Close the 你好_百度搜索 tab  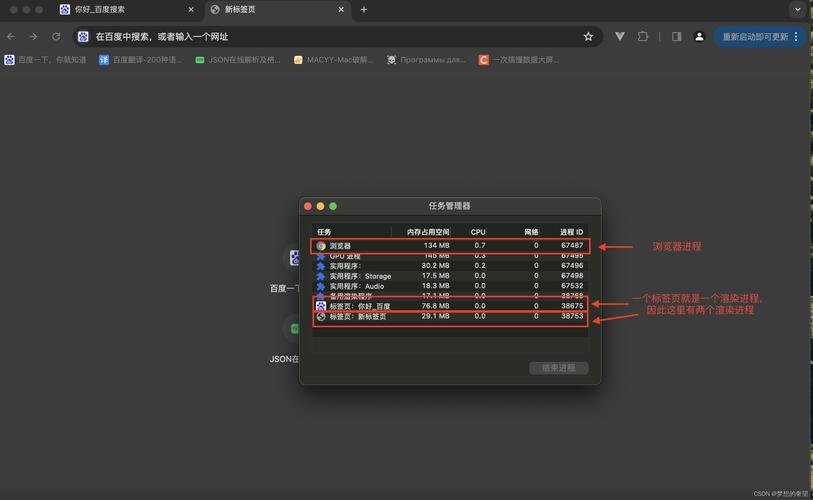(x=191, y=9)
